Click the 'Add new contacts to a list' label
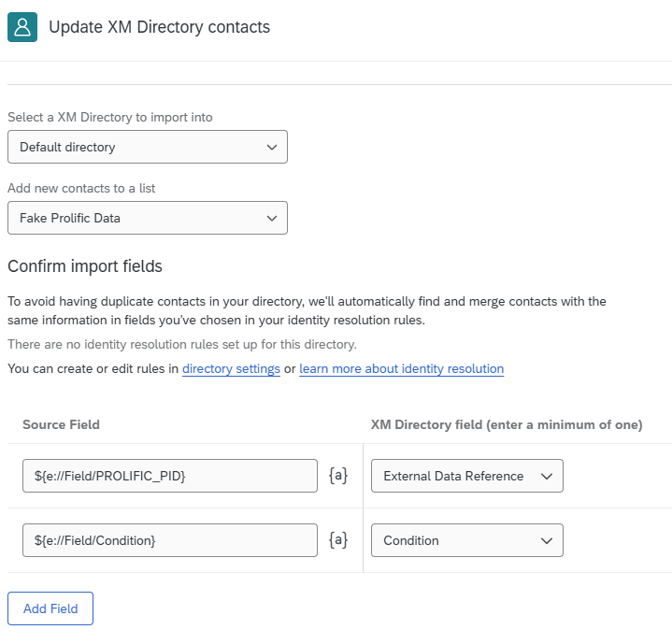 coord(81,188)
